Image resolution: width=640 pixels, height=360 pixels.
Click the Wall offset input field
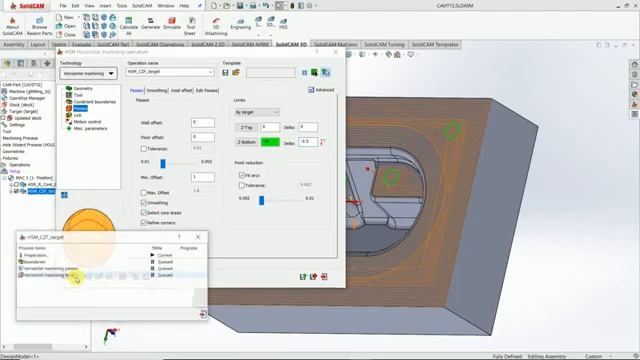202,123
